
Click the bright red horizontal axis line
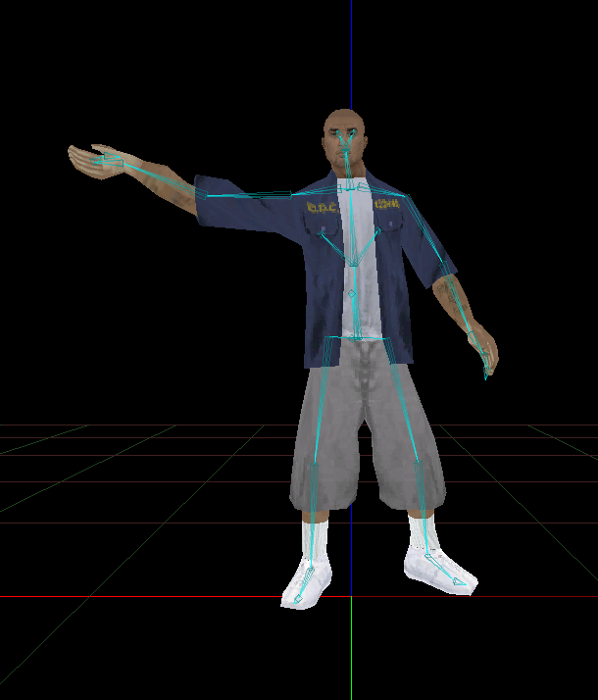tap(147, 596)
